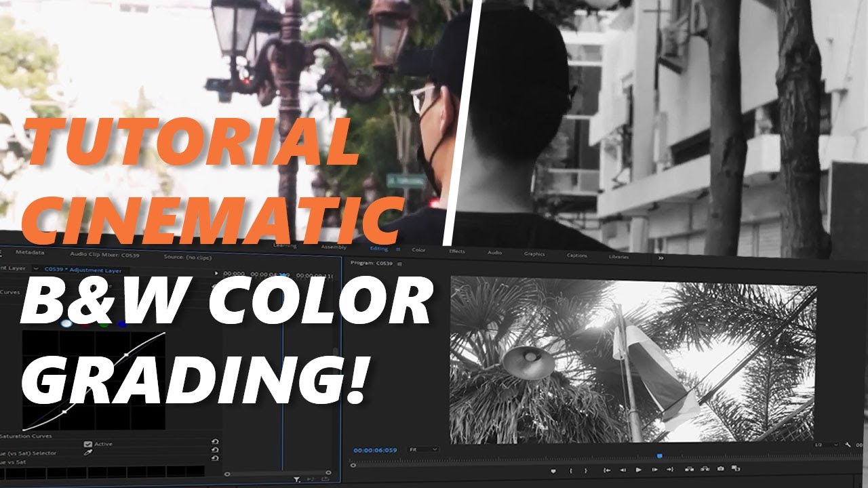
Task: Step back one frame in Program monitor
Action: pos(623,470)
